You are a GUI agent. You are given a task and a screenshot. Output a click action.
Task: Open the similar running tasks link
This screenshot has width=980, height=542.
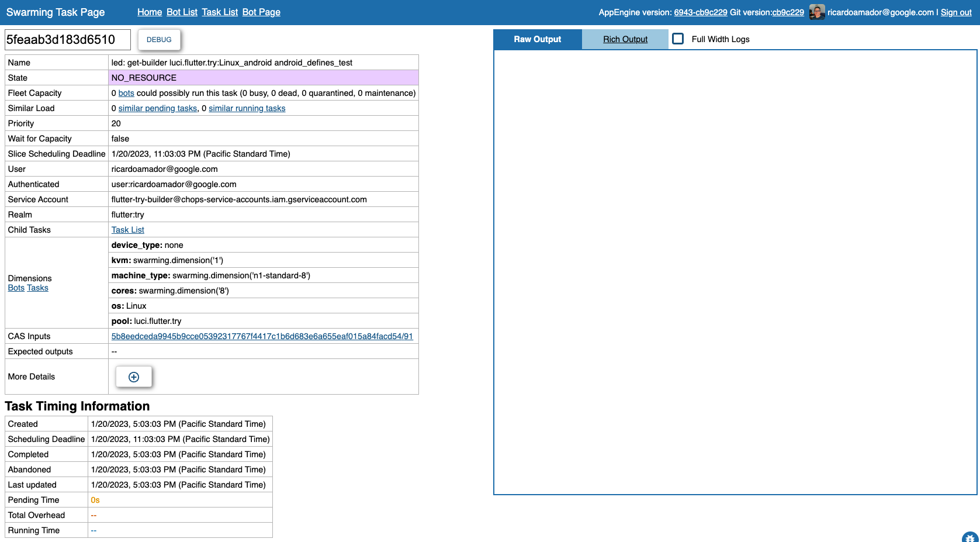[x=247, y=108]
